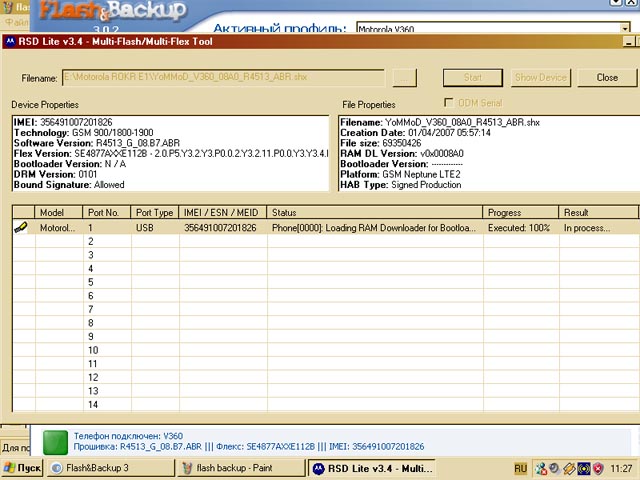Click the 11:27 system clock

click(622, 468)
